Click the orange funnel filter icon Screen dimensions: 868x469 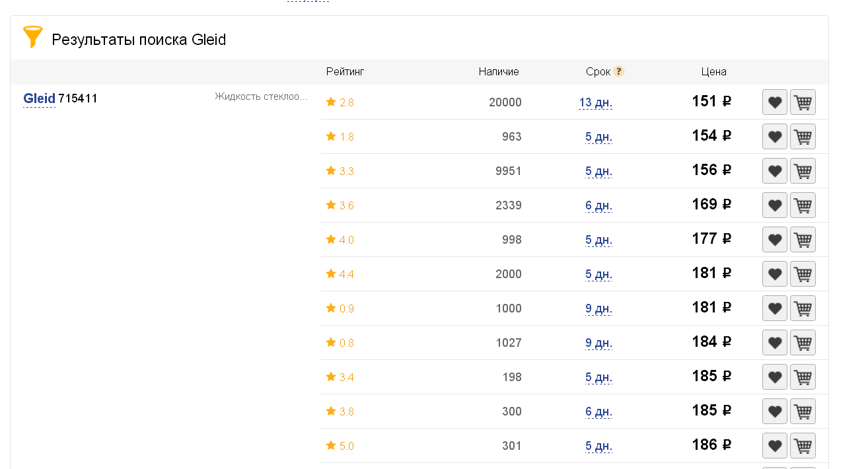point(32,38)
